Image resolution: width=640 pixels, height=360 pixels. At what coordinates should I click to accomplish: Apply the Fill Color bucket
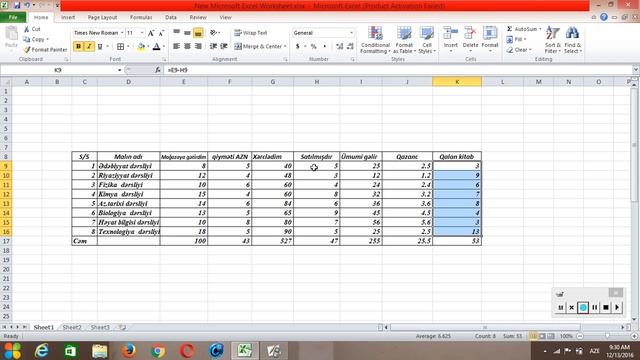point(141,47)
